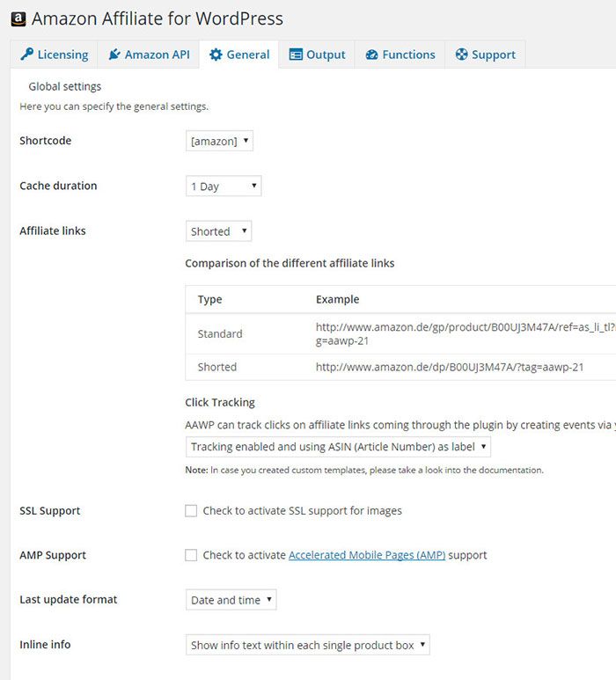
Task: Expand the Cache duration 1 Day dropdown
Action: tap(224, 186)
